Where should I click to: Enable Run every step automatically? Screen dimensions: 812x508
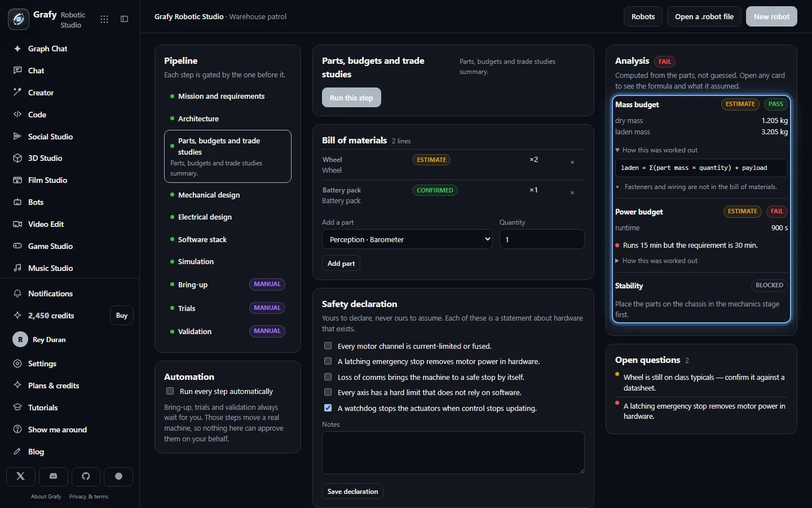[x=170, y=391]
